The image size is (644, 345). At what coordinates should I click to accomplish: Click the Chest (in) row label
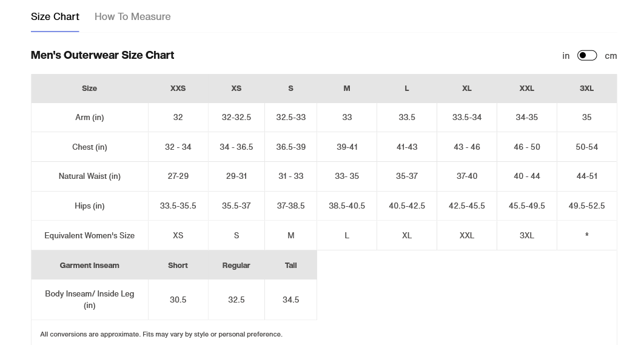tap(90, 147)
